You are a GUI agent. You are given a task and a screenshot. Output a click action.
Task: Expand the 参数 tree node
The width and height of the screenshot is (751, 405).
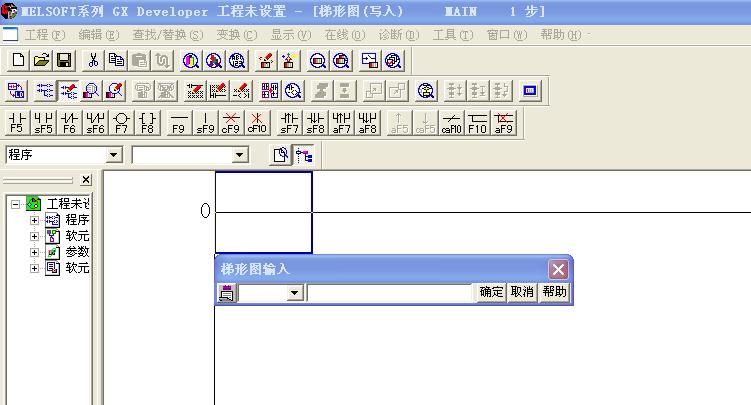point(35,253)
